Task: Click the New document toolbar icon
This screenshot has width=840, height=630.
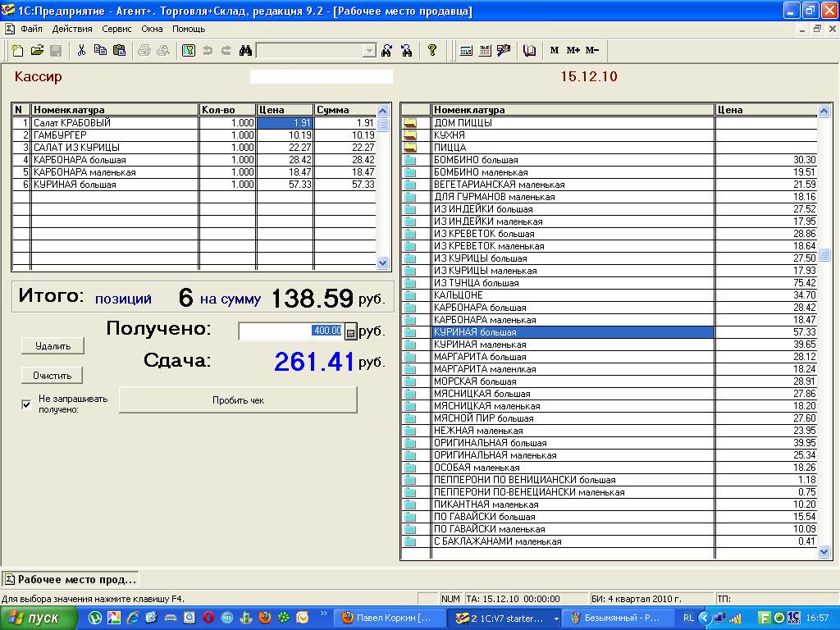Action: tap(18, 50)
